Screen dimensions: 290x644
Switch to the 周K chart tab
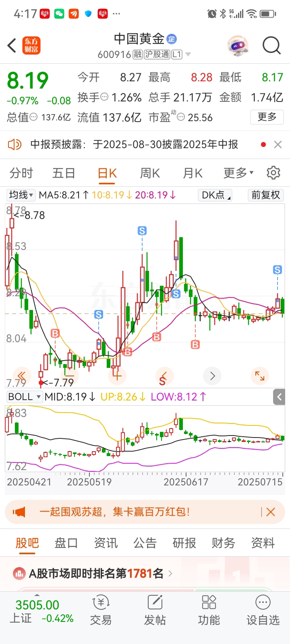coord(150,173)
